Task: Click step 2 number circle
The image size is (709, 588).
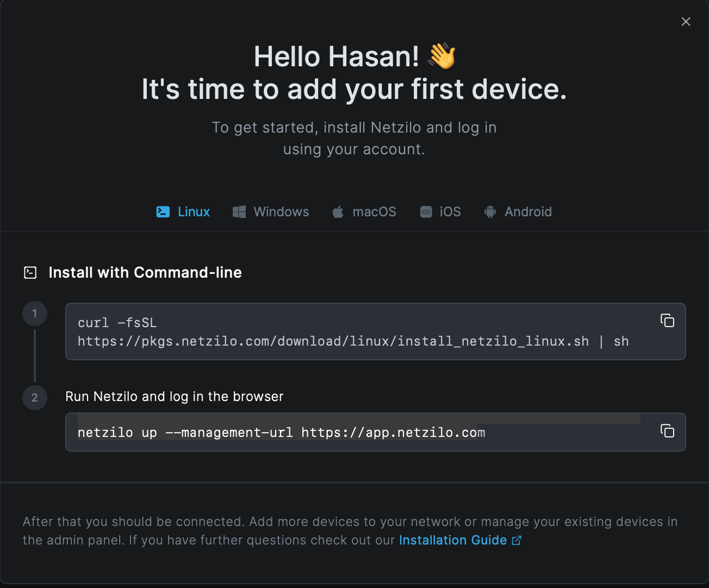Action: point(35,397)
